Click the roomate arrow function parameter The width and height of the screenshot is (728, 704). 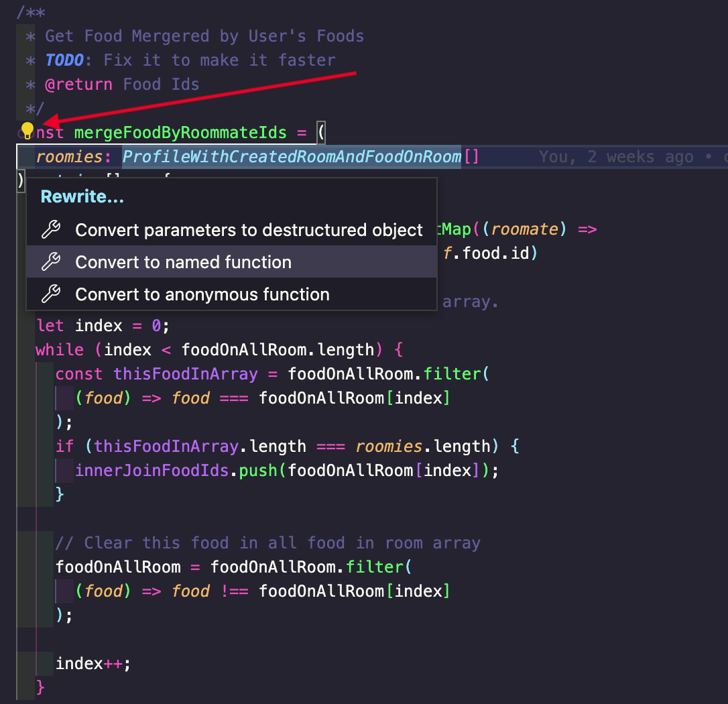pos(525,229)
